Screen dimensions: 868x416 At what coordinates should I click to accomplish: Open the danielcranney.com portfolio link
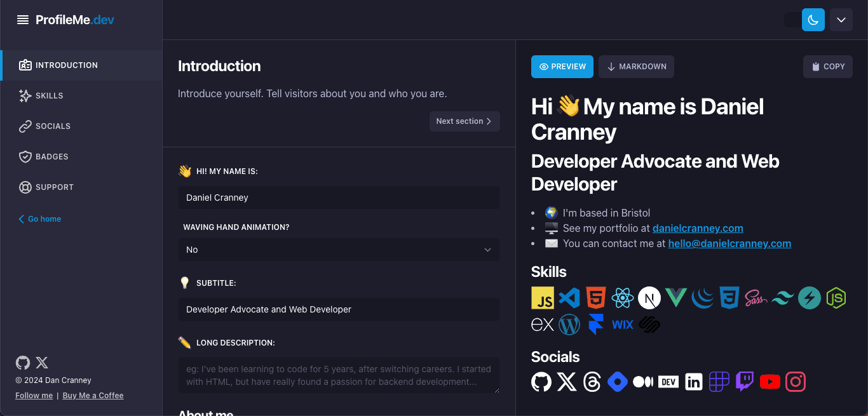point(698,227)
